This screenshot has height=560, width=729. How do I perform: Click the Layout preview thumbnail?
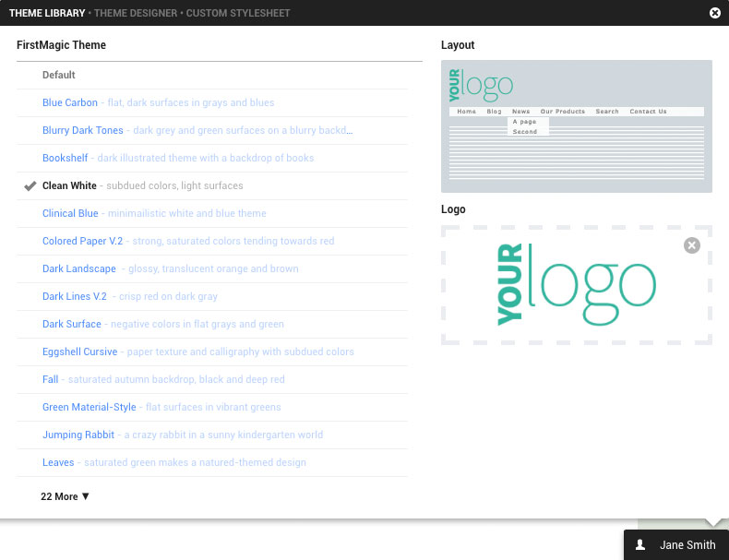577,125
